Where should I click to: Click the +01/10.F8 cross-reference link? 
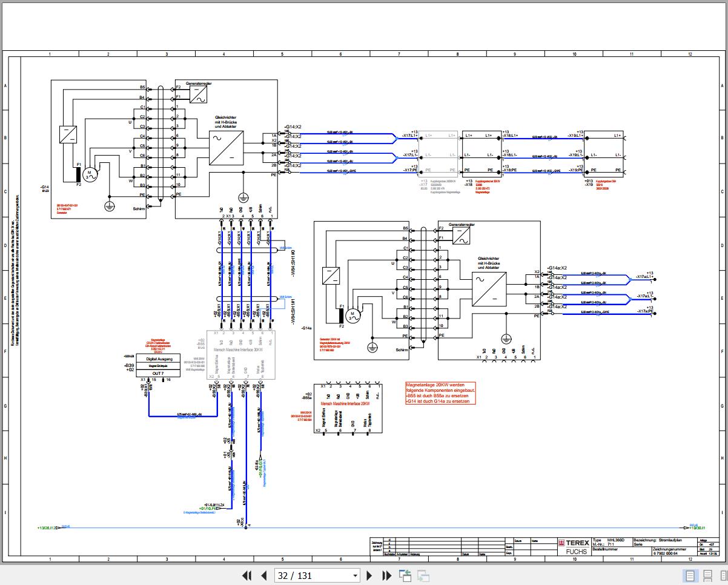(208, 509)
